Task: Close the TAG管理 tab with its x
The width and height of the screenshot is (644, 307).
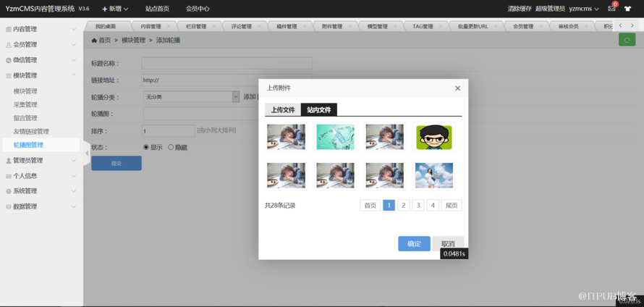Action: 441,26
